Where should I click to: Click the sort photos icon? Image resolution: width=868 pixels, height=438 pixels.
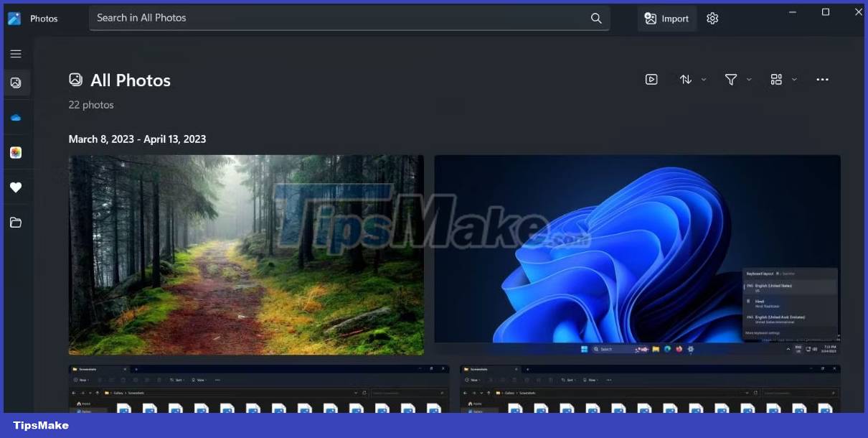[685, 79]
